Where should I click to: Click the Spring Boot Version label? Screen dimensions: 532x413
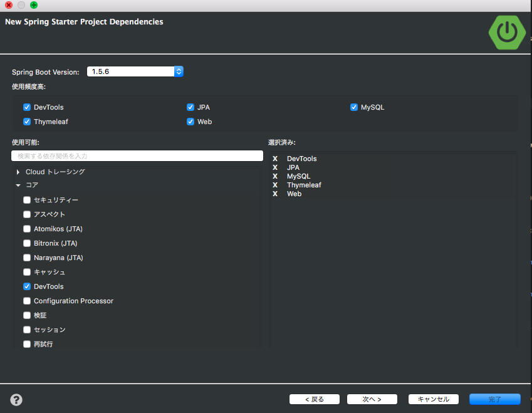pos(46,72)
